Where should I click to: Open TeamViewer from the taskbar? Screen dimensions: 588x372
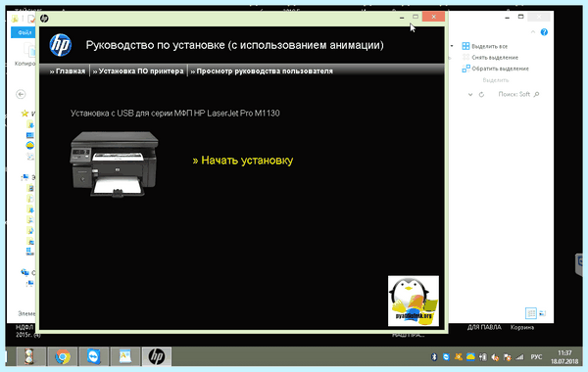click(94, 356)
